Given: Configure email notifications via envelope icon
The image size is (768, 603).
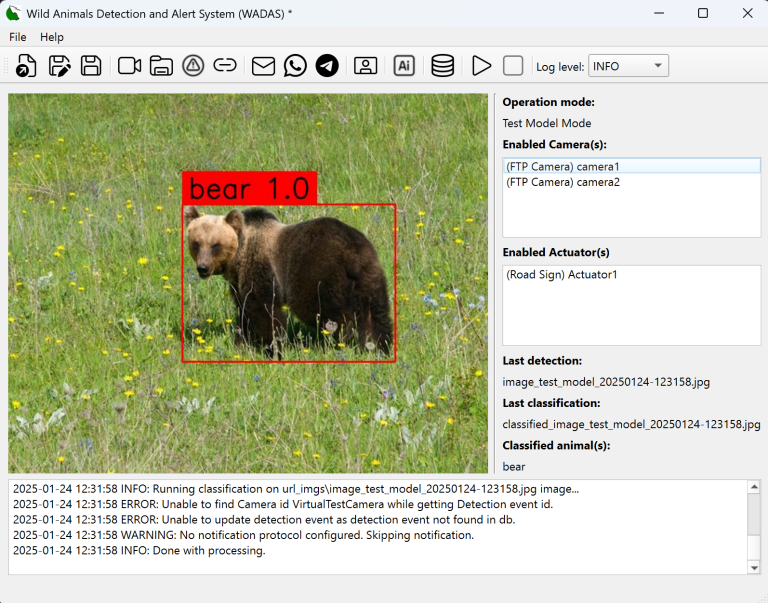Looking at the screenshot, I should click(263, 66).
